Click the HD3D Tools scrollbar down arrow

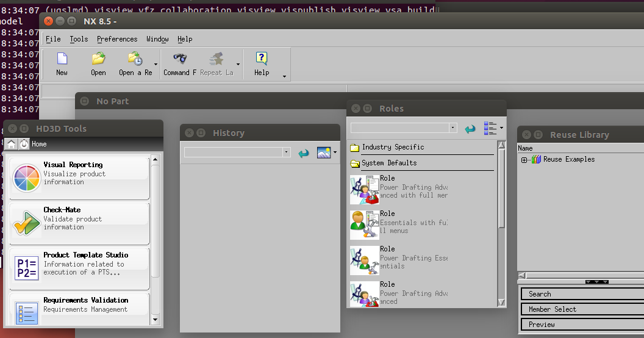(x=156, y=320)
